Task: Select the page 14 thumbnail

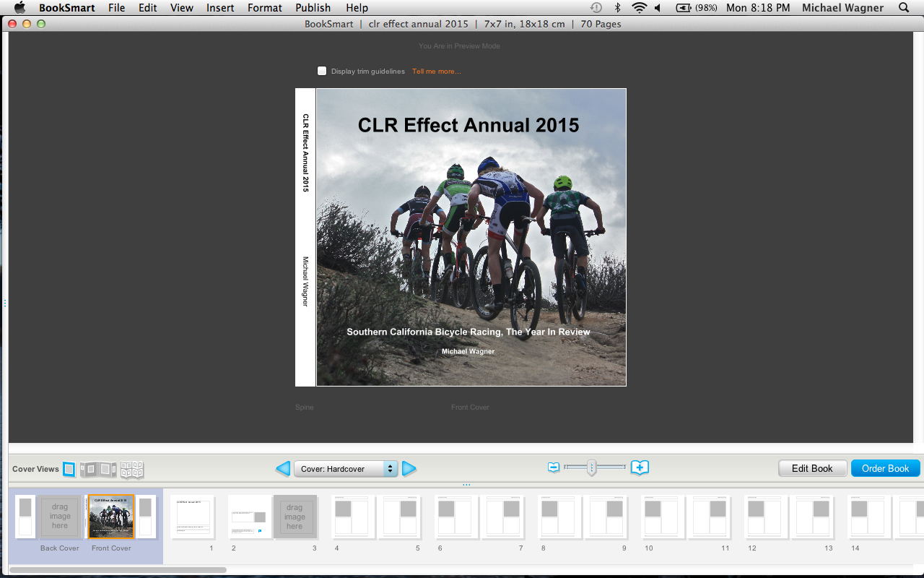Action: click(x=869, y=517)
